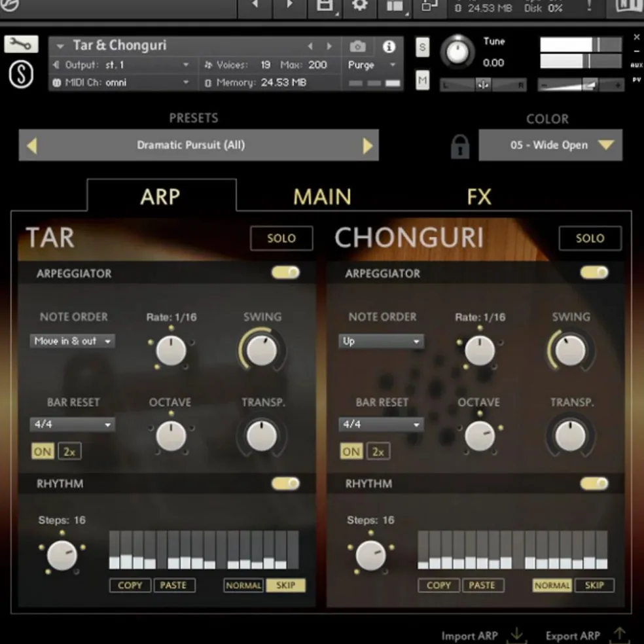
Task: Click CHONGURI rhythm COPY button
Action: (x=438, y=585)
